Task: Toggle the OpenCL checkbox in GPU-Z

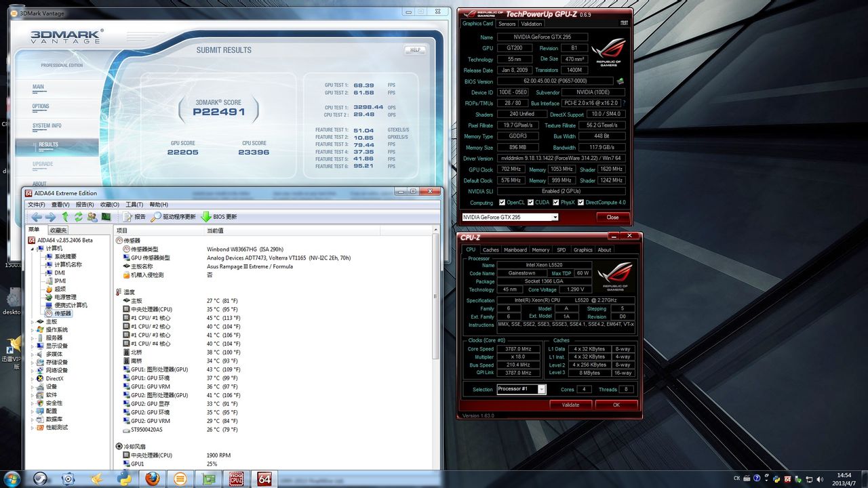Action: pyautogui.click(x=502, y=203)
